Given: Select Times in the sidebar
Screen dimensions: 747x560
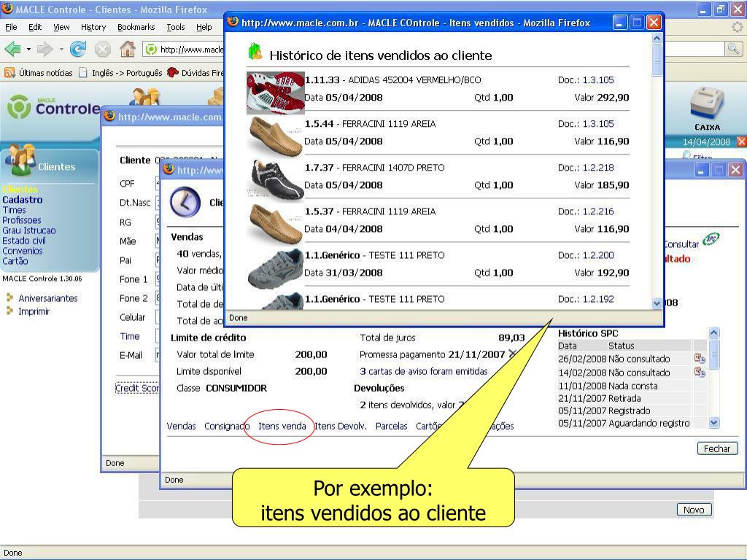Looking at the screenshot, I should [x=15, y=210].
